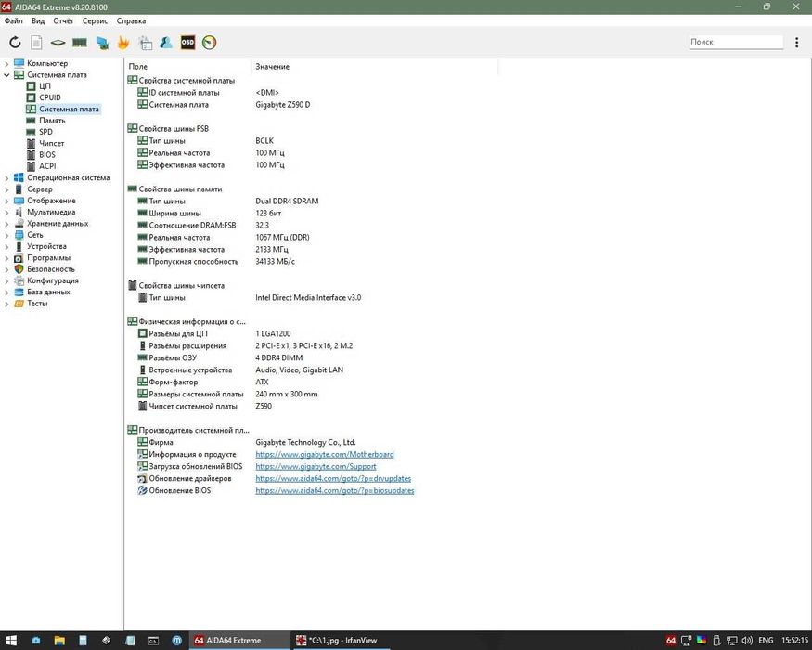Click the Поиск search field
812x650 pixels.
736,43
